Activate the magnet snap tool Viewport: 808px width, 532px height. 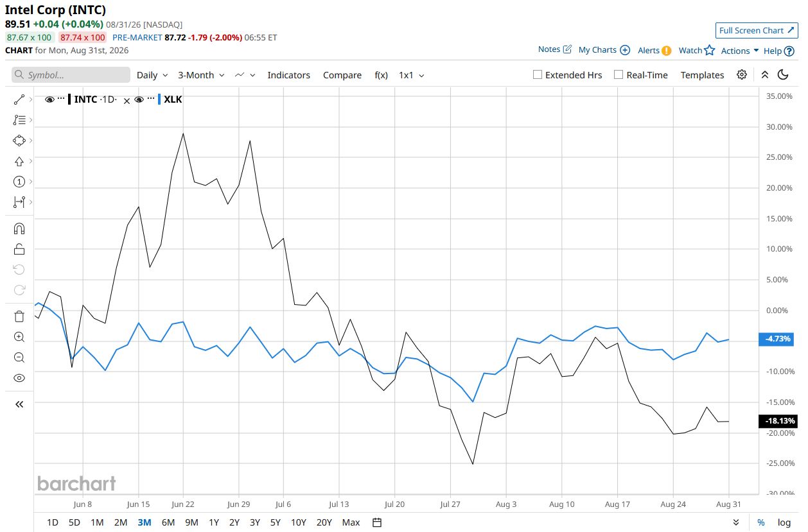[19, 228]
